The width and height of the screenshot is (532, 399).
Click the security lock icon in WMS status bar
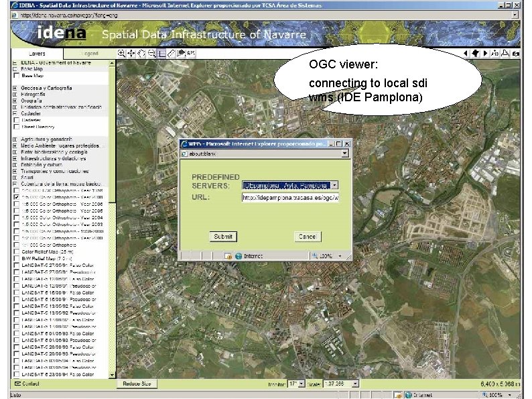pyautogui.click(x=228, y=256)
